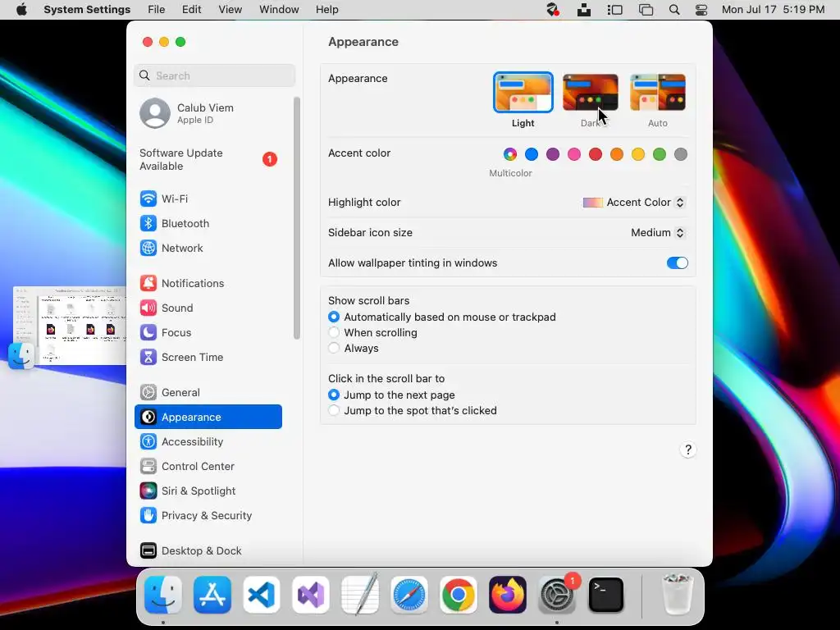Choose the Auto appearance thumbnail

tap(658, 93)
